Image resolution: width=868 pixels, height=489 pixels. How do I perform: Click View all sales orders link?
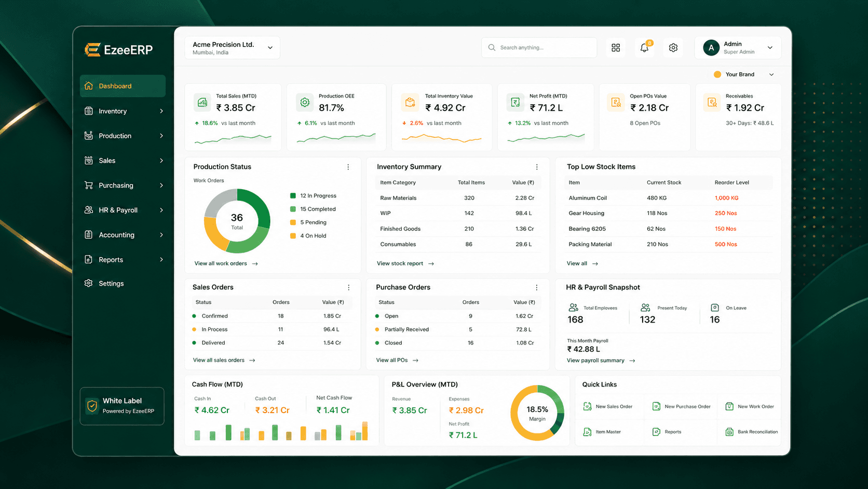(x=224, y=360)
